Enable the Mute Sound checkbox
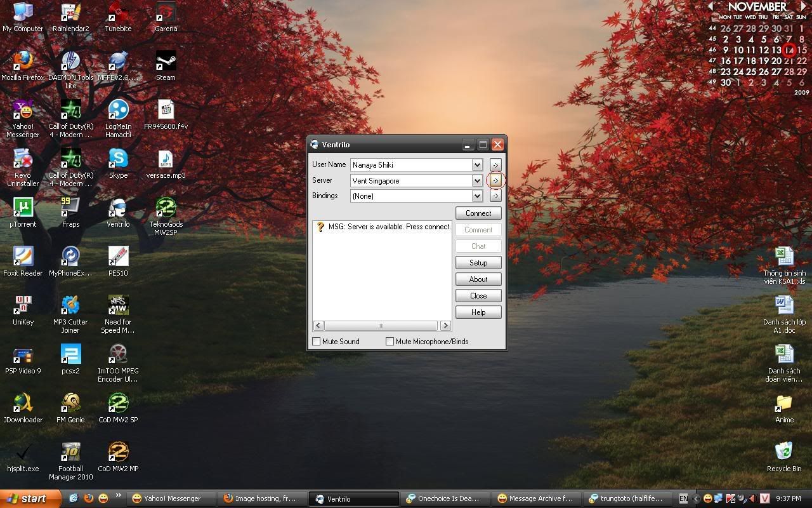This screenshot has height=508, width=812. pyautogui.click(x=317, y=342)
